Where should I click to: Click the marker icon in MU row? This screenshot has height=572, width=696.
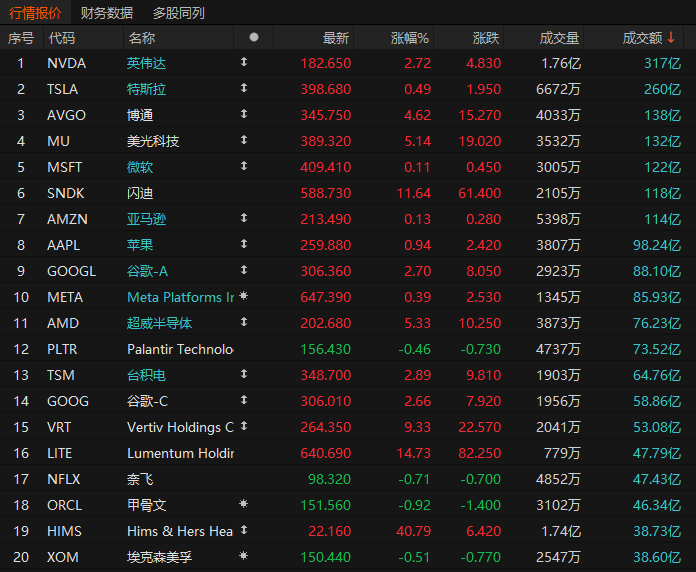coord(244,140)
